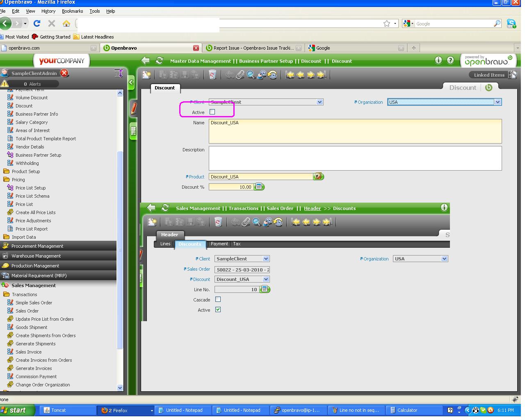Open Tomcat from the taskbar
This screenshot has height=420, width=525.
coord(68,410)
